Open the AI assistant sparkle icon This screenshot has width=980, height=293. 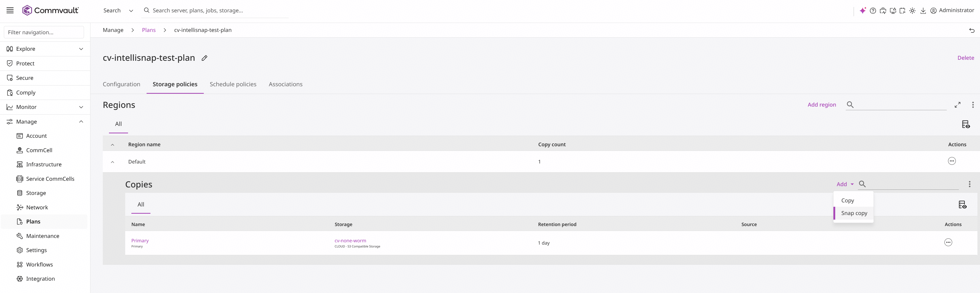tap(863, 11)
